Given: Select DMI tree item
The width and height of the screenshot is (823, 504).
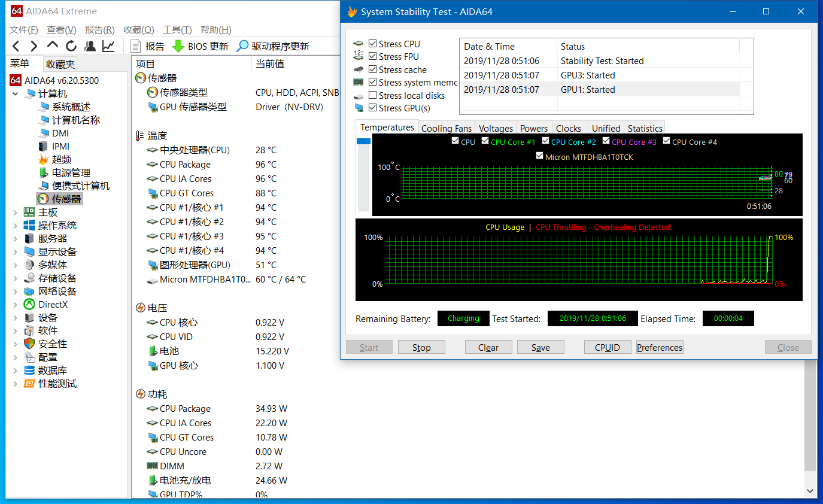Looking at the screenshot, I should tap(53, 133).
